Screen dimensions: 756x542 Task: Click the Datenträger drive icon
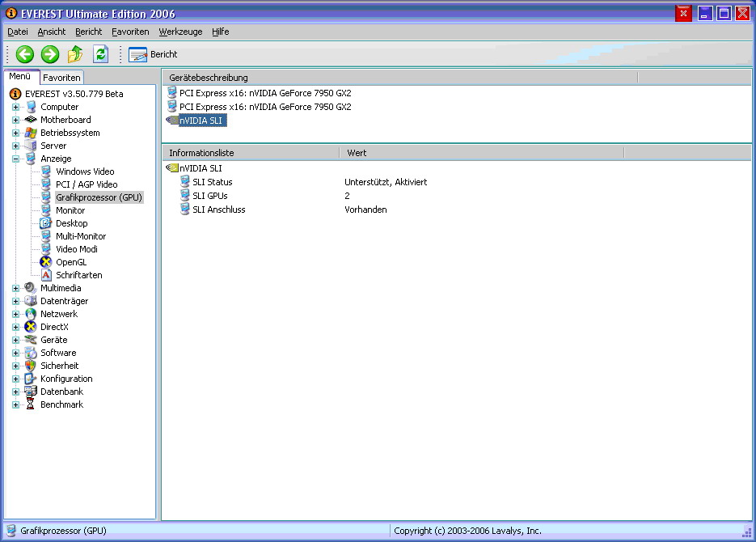point(31,301)
